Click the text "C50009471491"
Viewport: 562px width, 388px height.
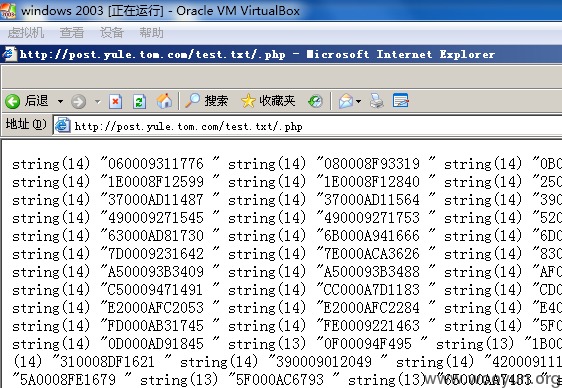[x=156, y=290]
